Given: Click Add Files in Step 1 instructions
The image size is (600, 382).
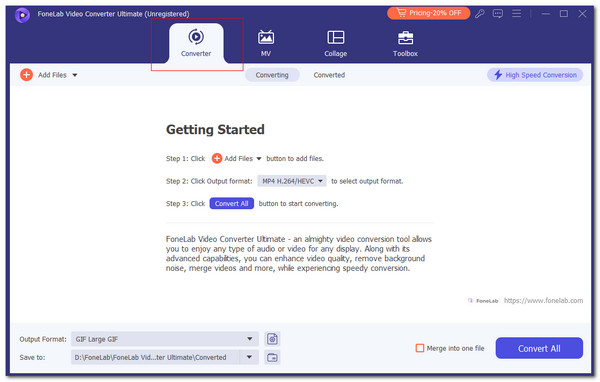Looking at the screenshot, I should pos(236,158).
